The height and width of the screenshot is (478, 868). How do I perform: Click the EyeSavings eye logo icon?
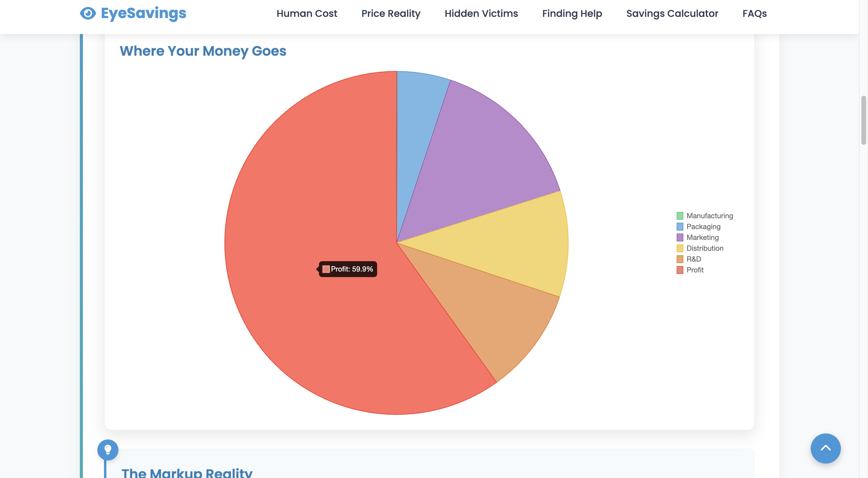click(x=88, y=14)
